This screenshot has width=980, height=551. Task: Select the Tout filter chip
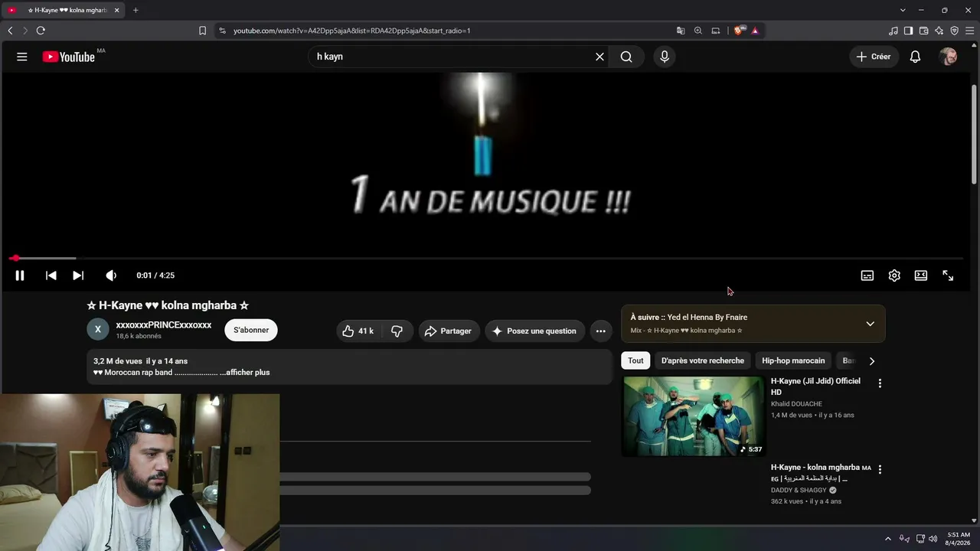635,360
